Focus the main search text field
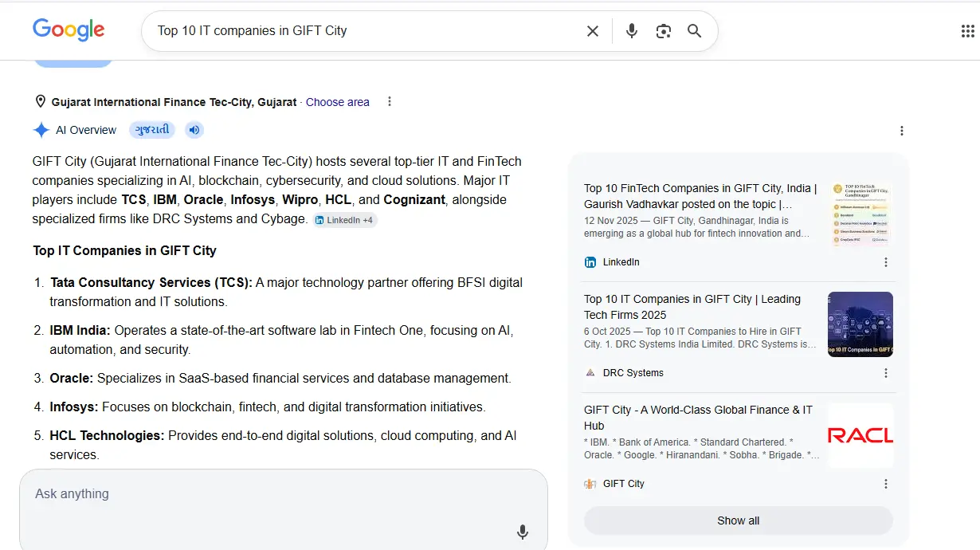The image size is (980, 550). 367,31
